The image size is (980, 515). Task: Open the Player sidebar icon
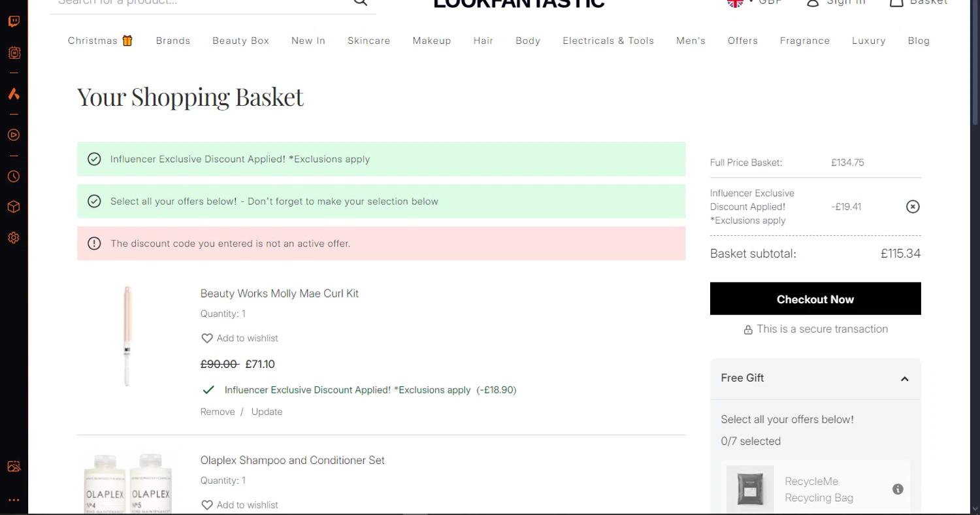pos(14,135)
